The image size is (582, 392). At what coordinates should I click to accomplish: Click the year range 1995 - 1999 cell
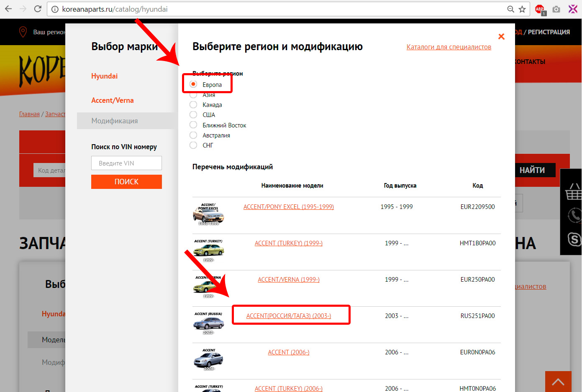[x=397, y=206]
